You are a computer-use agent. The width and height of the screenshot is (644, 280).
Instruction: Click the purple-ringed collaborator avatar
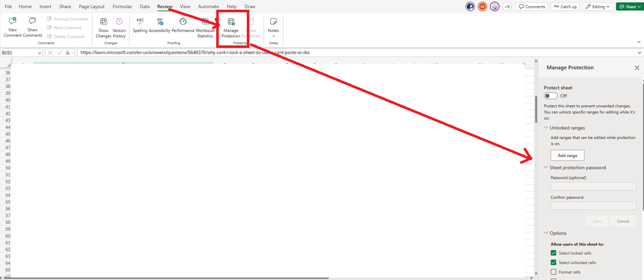(495, 7)
